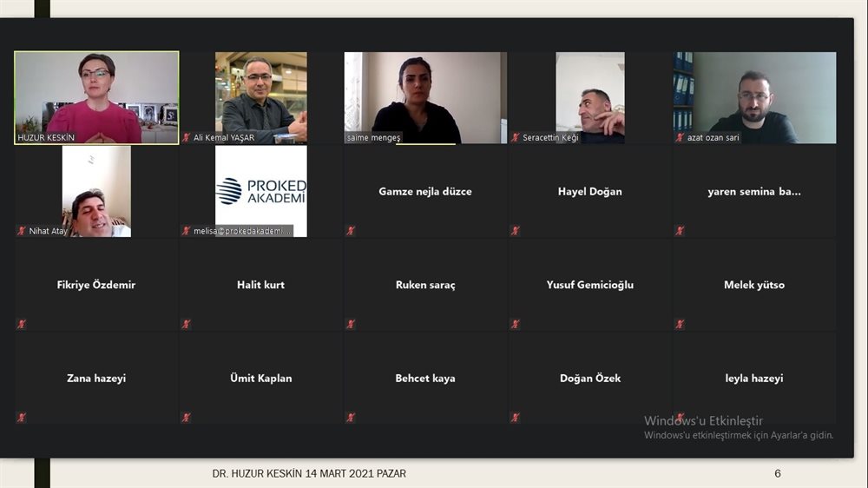This screenshot has width=868, height=488.
Task: Click muted mic icon on Behcet kaya tile
Action: [351, 418]
